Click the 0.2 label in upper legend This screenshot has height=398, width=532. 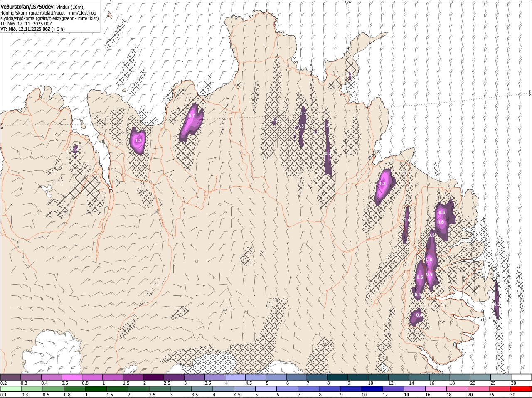point(3,383)
